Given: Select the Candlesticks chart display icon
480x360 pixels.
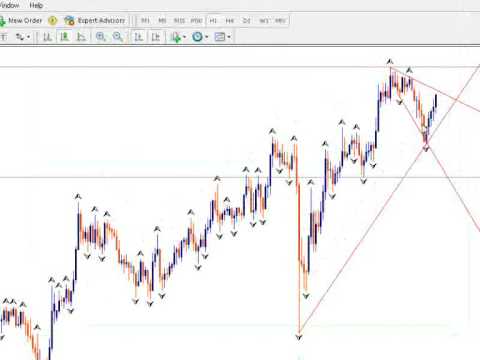Looking at the screenshot, I should (64, 37).
